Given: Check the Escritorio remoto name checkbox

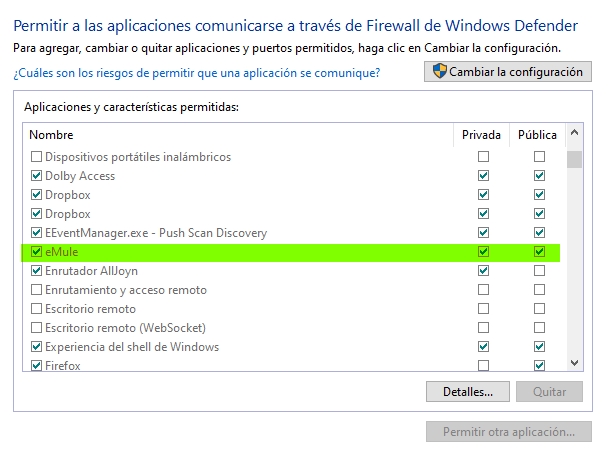Looking at the screenshot, I should 36,309.
